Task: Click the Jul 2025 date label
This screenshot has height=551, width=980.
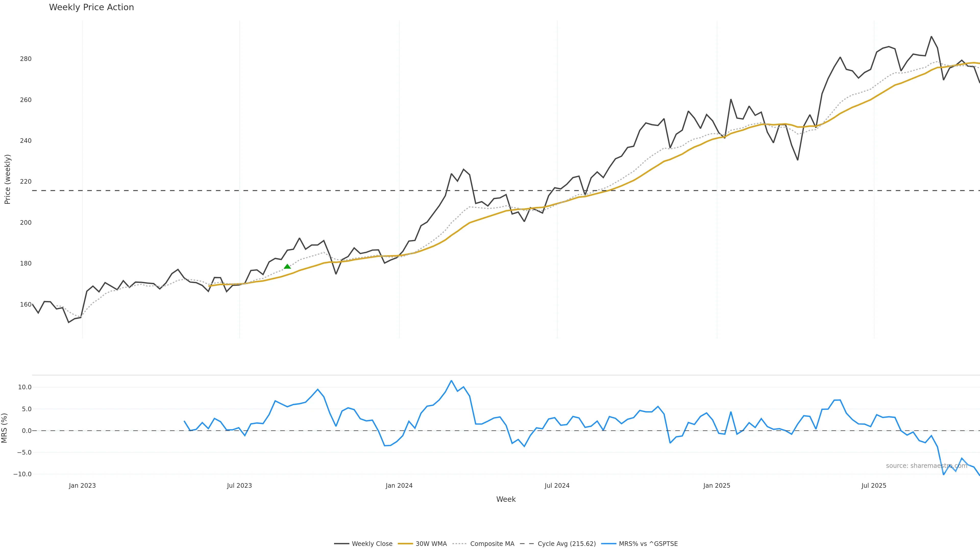Action: pyautogui.click(x=874, y=486)
